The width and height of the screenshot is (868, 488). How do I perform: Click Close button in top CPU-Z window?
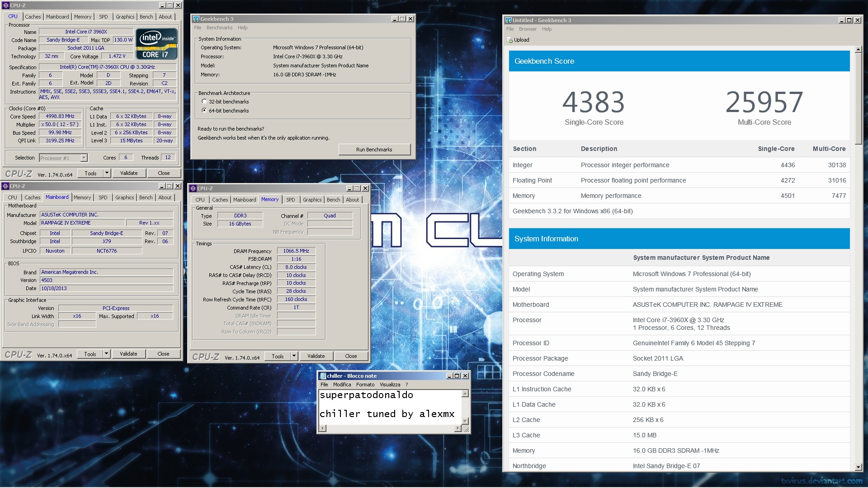tap(164, 173)
